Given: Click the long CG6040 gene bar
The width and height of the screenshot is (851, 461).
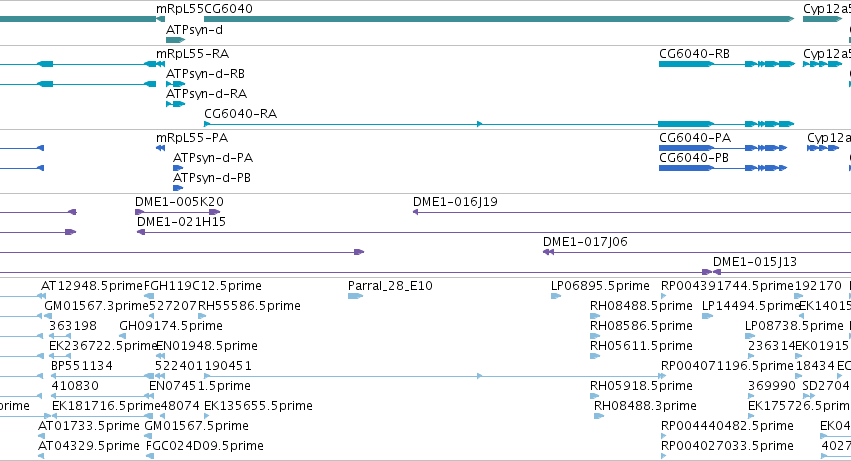Looking at the screenshot, I should [499, 19].
